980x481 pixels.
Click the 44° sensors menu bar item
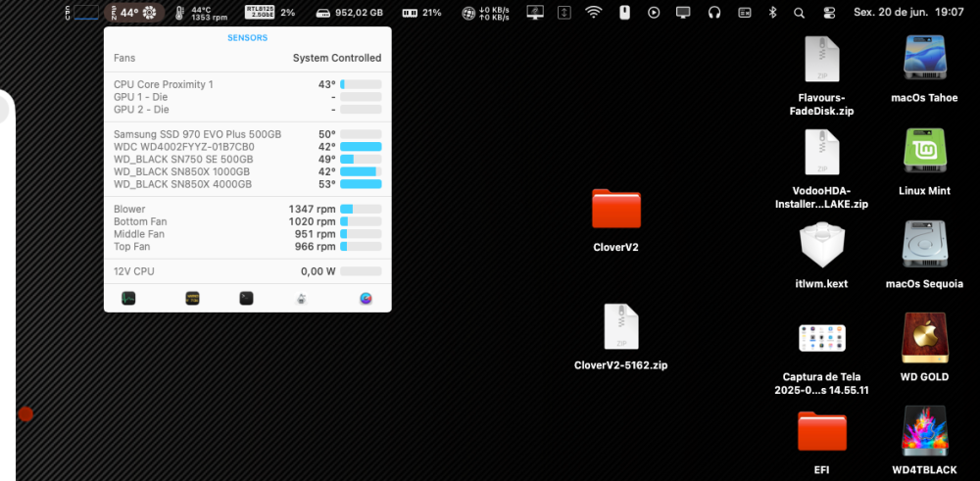click(134, 13)
